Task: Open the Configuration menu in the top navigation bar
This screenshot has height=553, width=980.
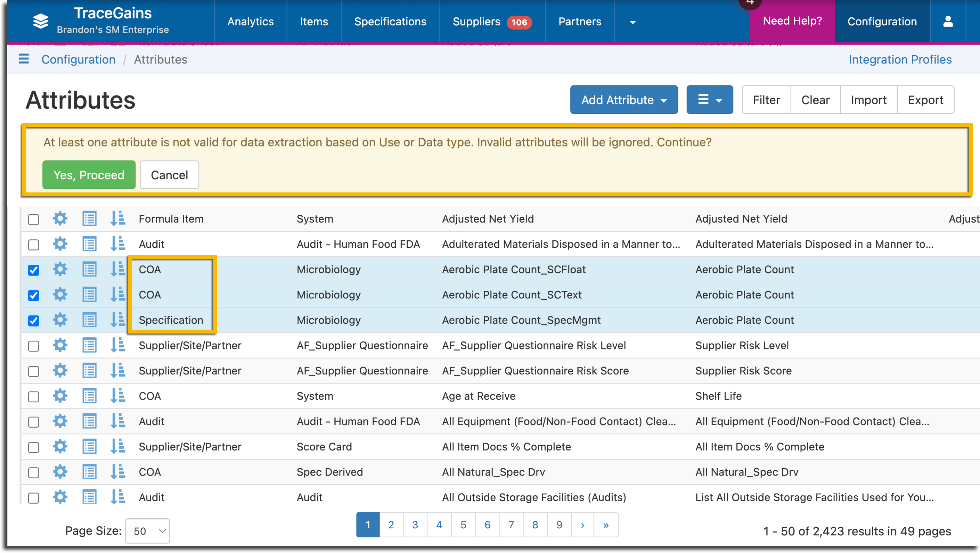Action: (x=882, y=22)
